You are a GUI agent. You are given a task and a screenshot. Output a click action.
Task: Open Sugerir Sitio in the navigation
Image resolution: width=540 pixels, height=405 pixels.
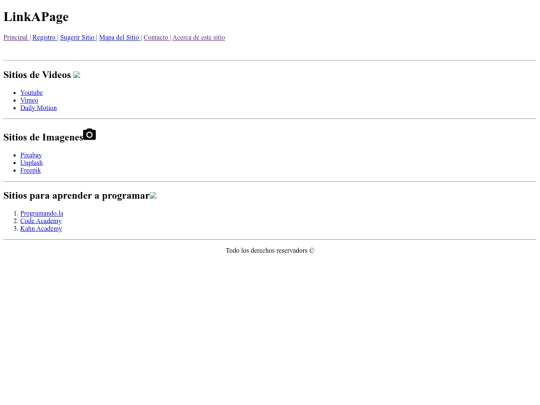77,38
